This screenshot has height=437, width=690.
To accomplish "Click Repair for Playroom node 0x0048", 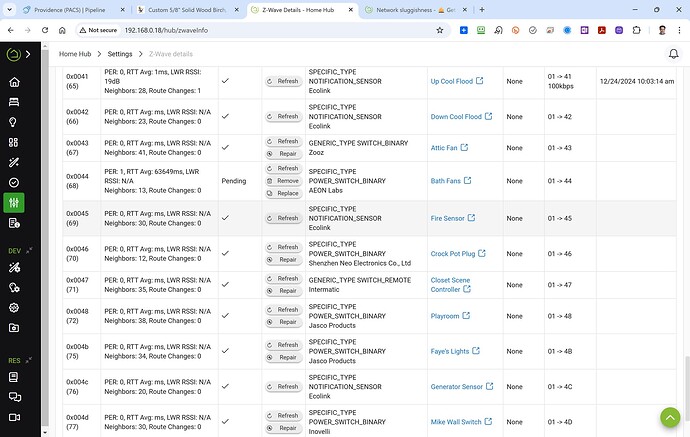I will point(283,322).
